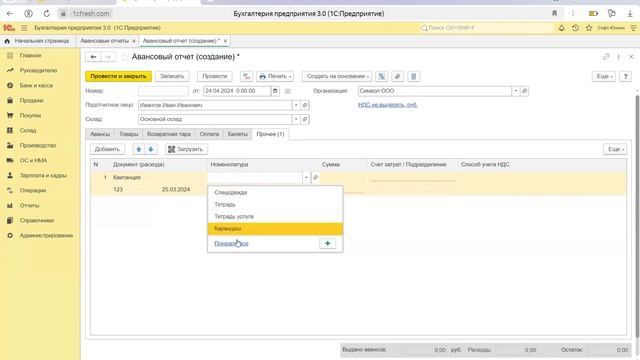
Task: Switch to Оплата tab
Action: tap(209, 134)
